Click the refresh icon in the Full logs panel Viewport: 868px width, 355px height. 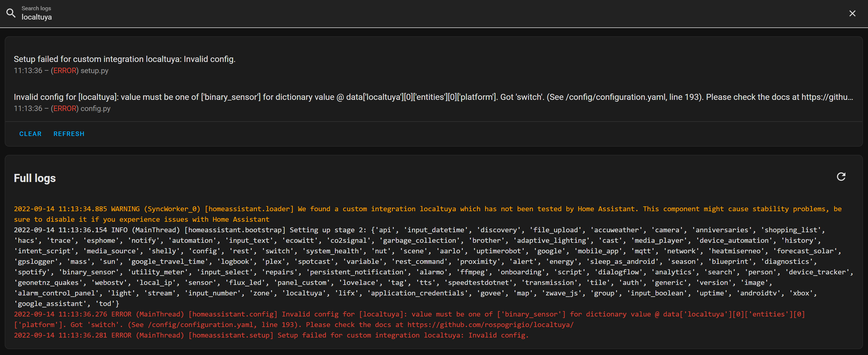841,177
